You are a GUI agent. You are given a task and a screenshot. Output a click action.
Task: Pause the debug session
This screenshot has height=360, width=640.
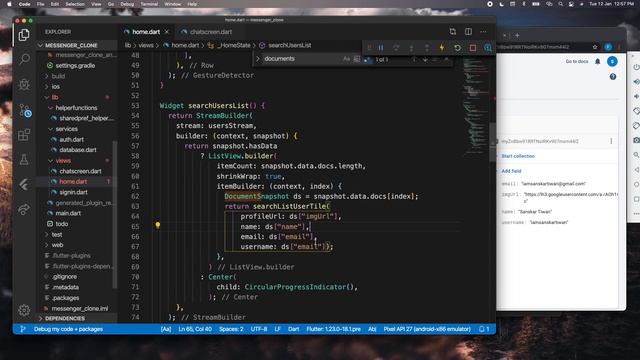(381, 48)
